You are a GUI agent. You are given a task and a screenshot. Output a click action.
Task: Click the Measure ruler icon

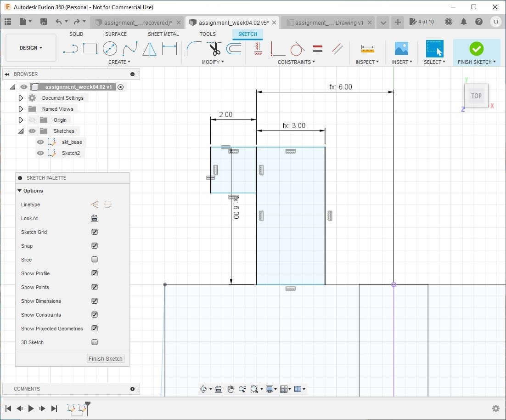coord(367,48)
